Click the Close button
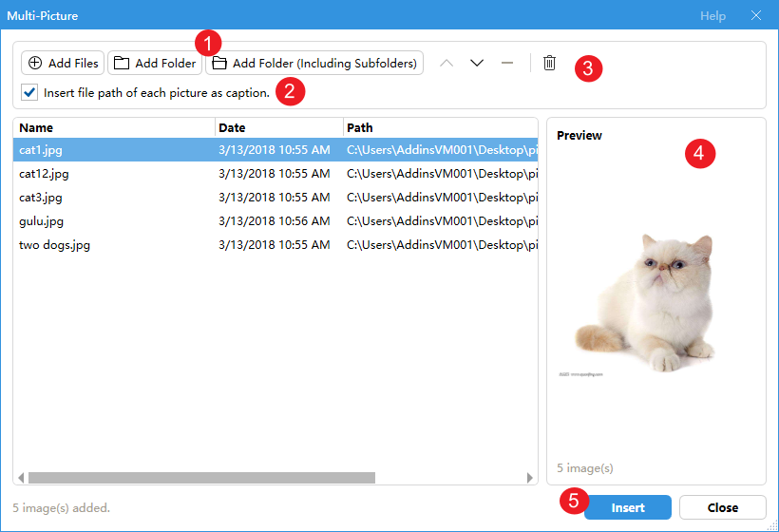The height and width of the screenshot is (532, 779). [723, 507]
